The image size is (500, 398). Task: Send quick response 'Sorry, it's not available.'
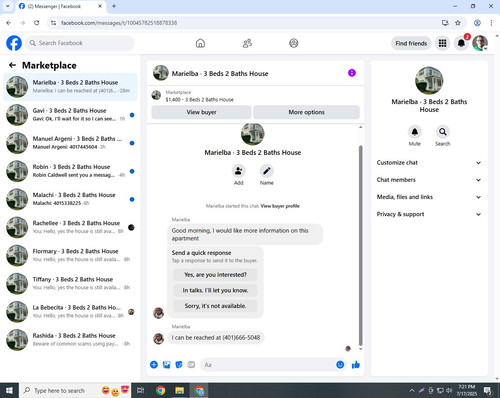[x=215, y=306]
